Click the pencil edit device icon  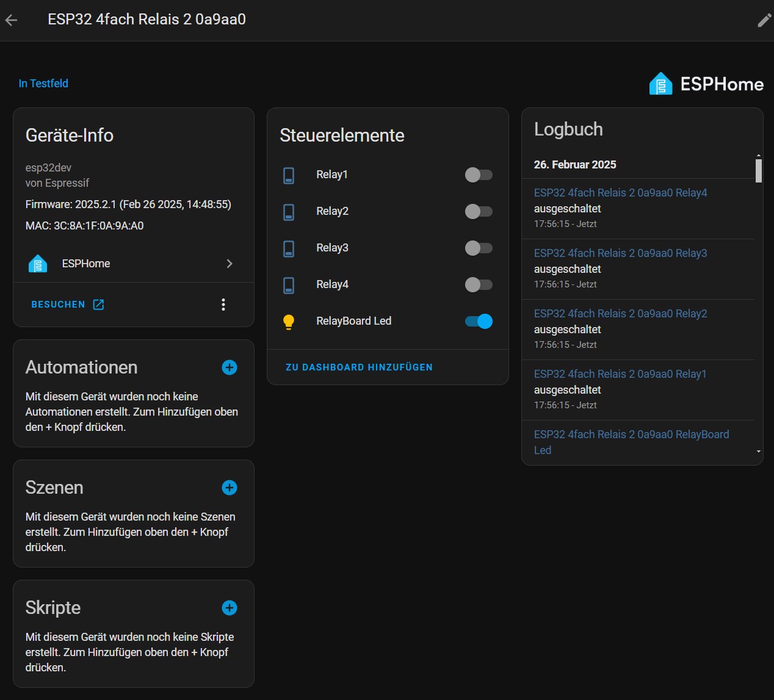tap(764, 20)
